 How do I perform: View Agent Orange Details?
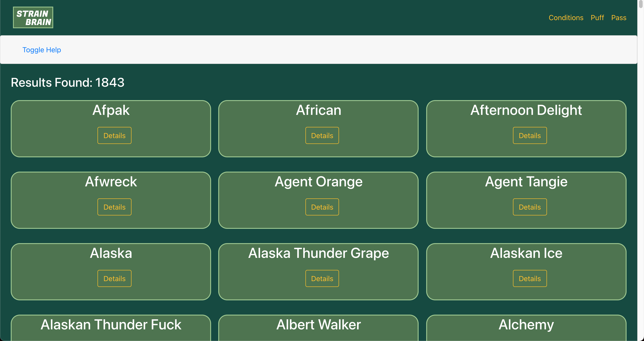click(x=322, y=207)
